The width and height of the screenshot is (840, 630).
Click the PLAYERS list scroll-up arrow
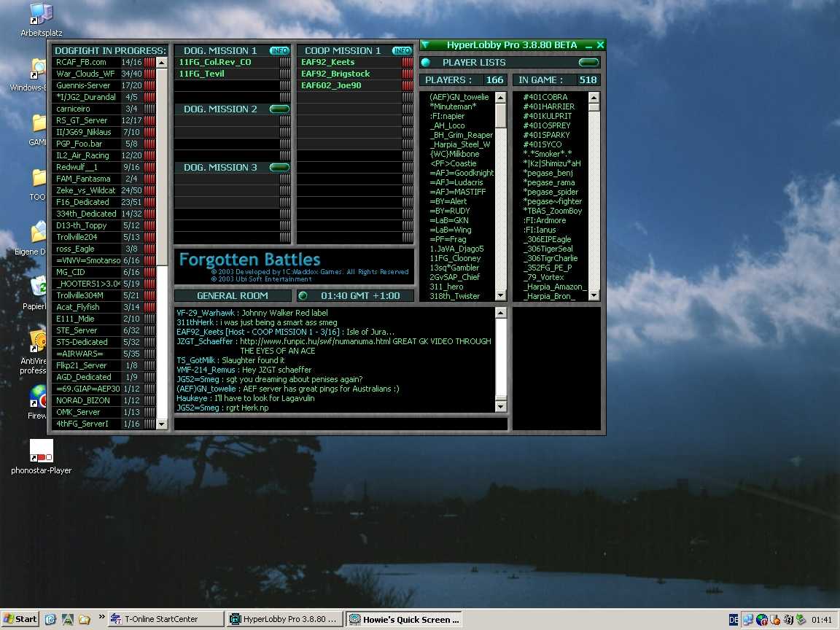[500, 97]
